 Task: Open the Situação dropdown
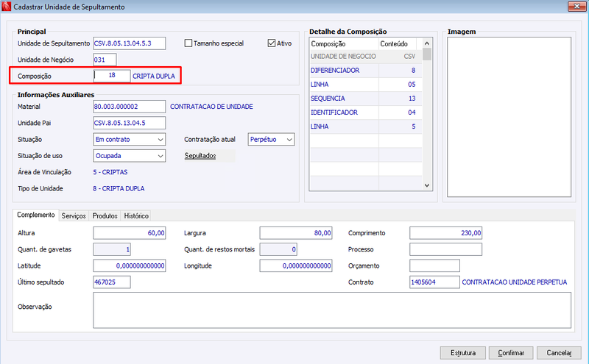pyautogui.click(x=130, y=139)
